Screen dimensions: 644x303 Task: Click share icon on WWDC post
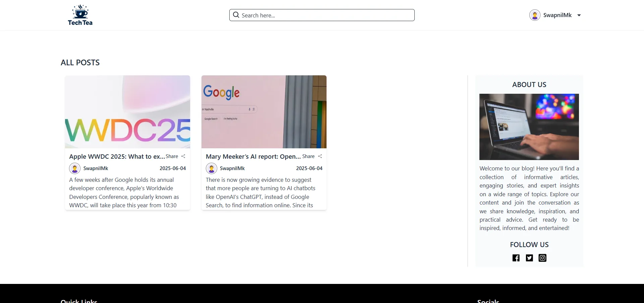183,156
